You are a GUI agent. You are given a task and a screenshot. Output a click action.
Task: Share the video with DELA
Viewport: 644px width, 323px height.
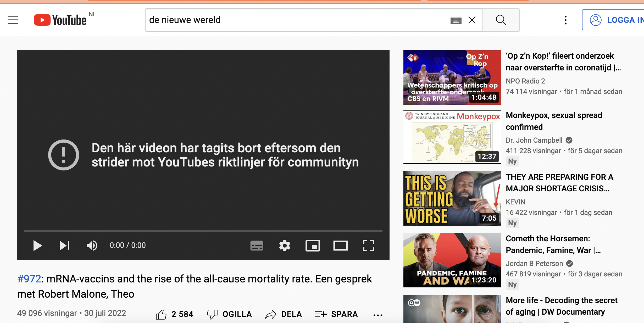pyautogui.click(x=284, y=314)
